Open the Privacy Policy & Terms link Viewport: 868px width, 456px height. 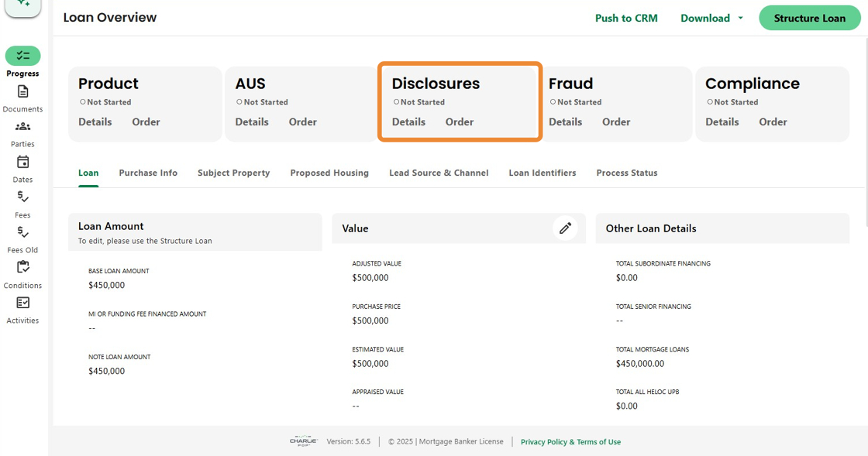(x=570, y=442)
